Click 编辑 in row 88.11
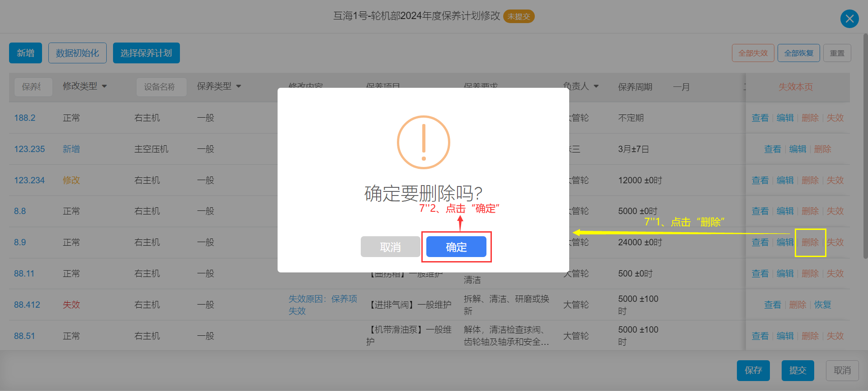Image resolution: width=868 pixels, height=391 pixels. 785,273
